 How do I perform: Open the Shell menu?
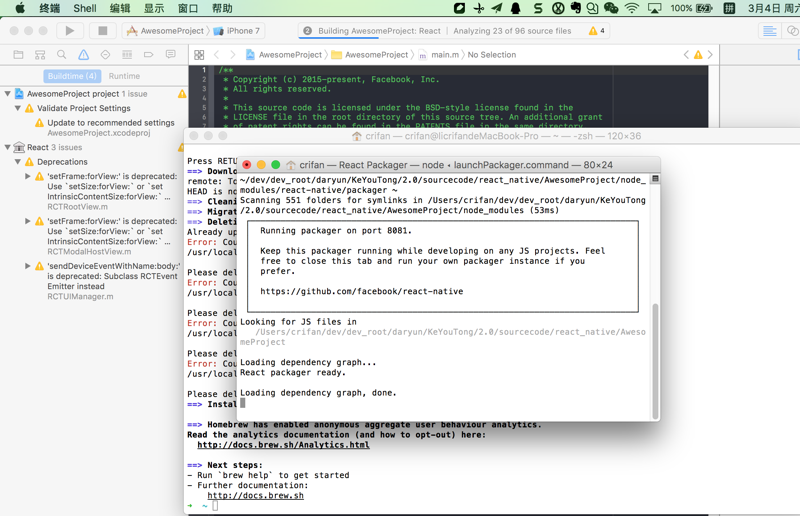click(85, 8)
